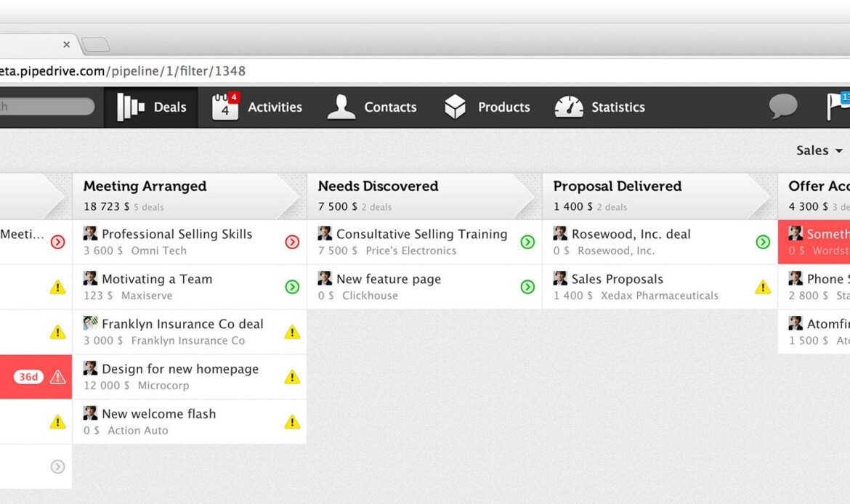Click warning icon on Sales Proposals deal
The height and width of the screenshot is (504, 850).
[x=763, y=287]
